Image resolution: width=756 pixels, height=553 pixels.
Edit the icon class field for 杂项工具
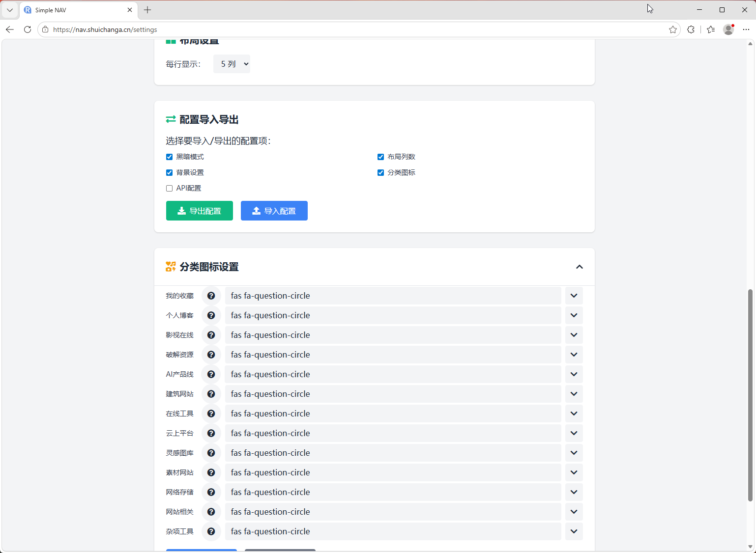point(393,531)
